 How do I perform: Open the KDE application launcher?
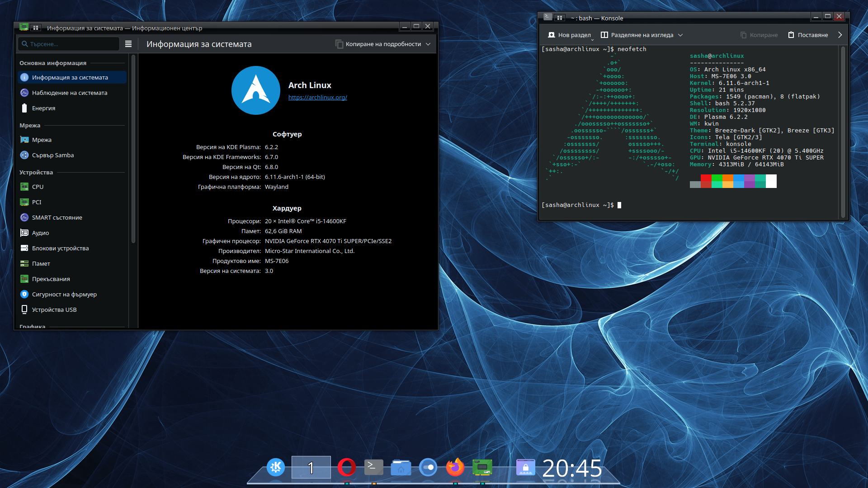tap(275, 467)
